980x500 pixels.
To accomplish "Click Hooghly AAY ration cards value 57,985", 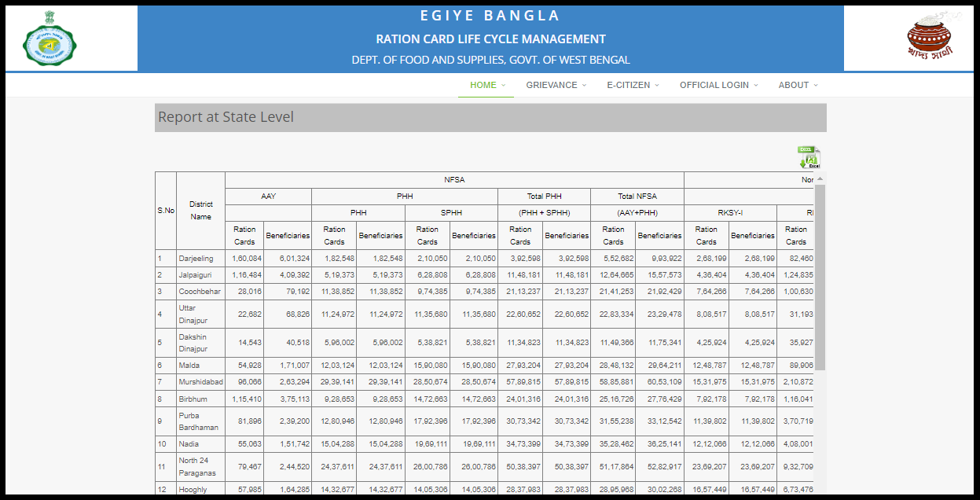I will pos(249,490).
